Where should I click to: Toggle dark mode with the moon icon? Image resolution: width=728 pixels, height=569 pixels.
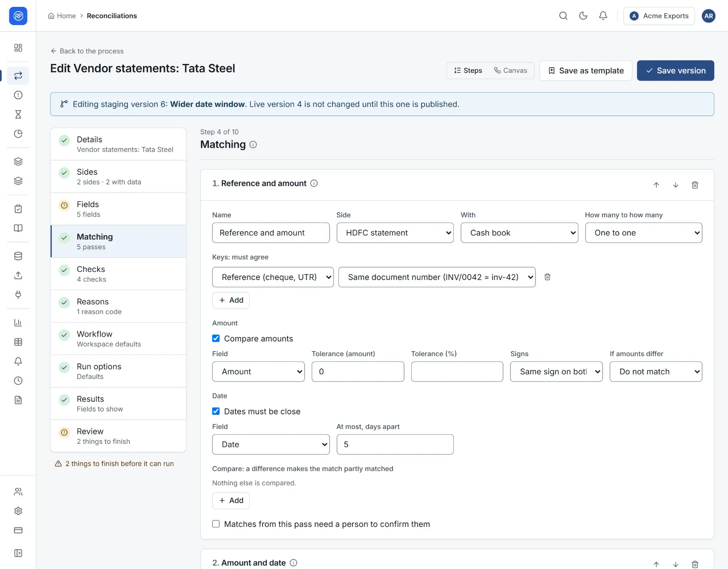click(583, 16)
